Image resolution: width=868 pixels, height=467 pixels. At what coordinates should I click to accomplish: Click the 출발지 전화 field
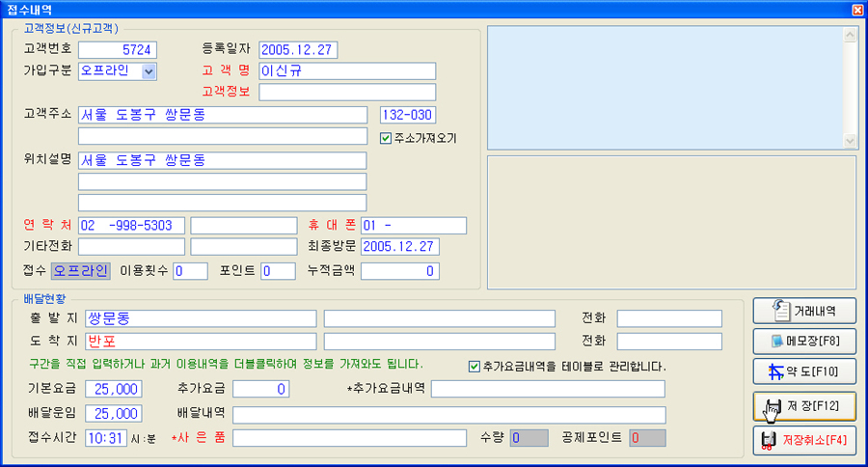click(x=670, y=318)
